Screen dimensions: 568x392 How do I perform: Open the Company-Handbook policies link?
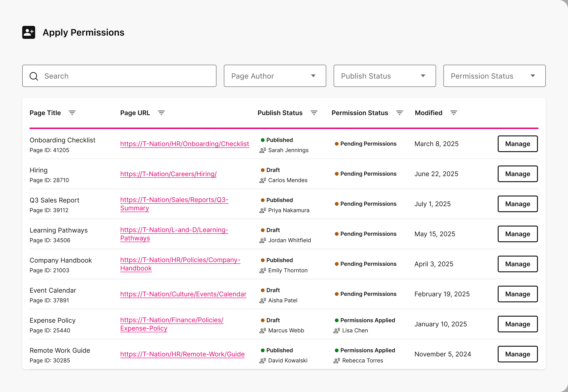[180, 264]
